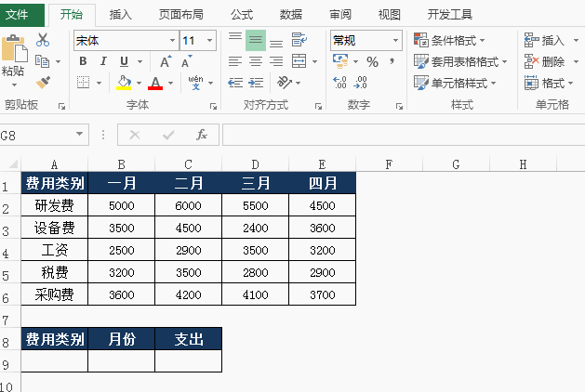The height and width of the screenshot is (392, 585).
Task: Apply percent style
Action: 372,62
